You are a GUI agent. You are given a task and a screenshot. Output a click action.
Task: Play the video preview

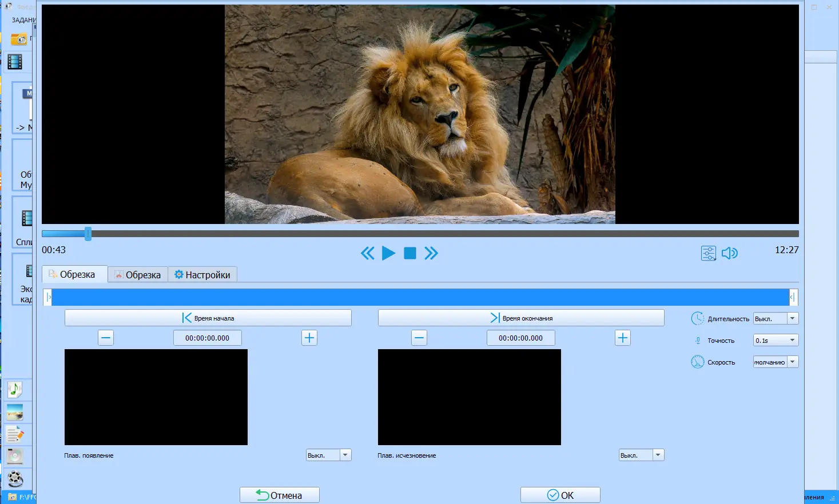coord(388,253)
